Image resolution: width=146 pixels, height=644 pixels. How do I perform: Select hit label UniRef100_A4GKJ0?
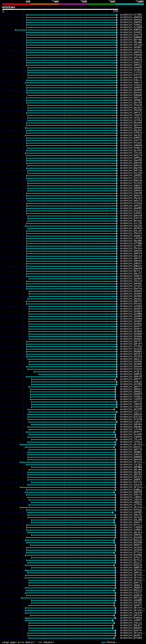pos(131,82)
